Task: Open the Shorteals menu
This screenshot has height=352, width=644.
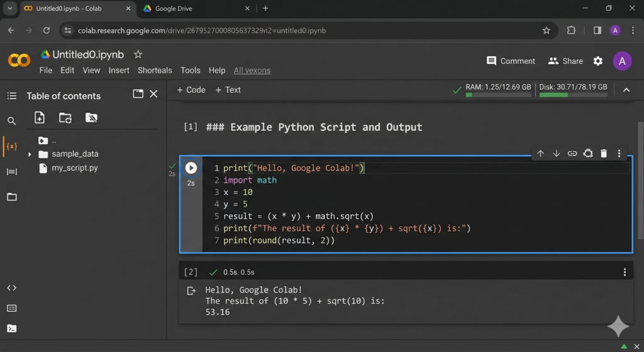Action: coord(155,71)
